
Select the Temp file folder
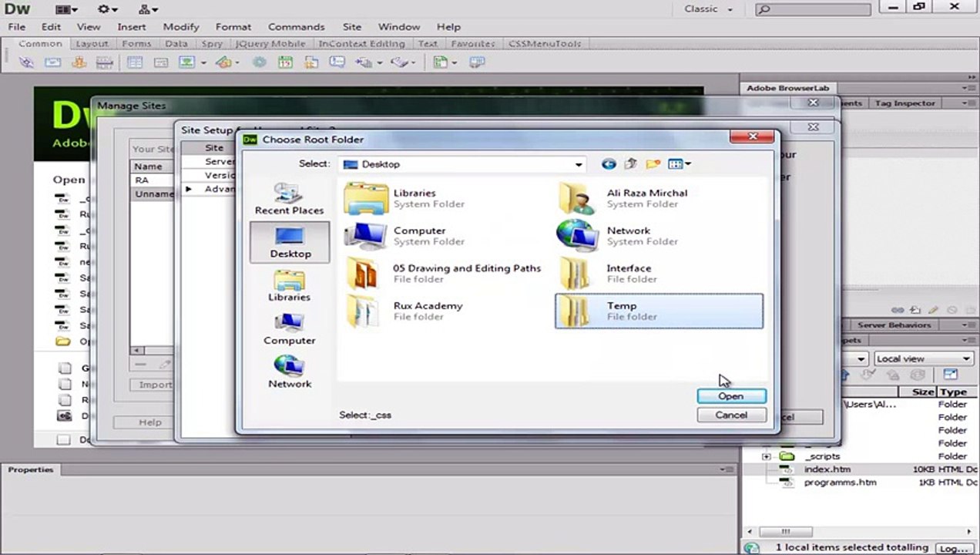click(x=659, y=311)
